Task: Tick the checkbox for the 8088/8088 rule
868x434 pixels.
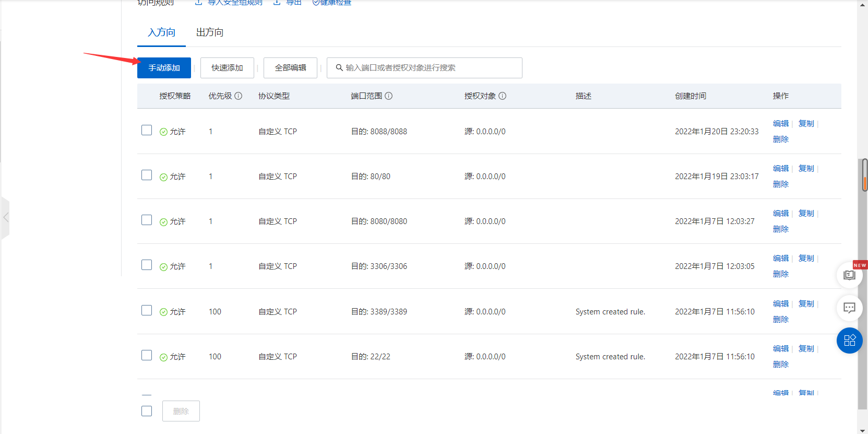Action: 147,130
